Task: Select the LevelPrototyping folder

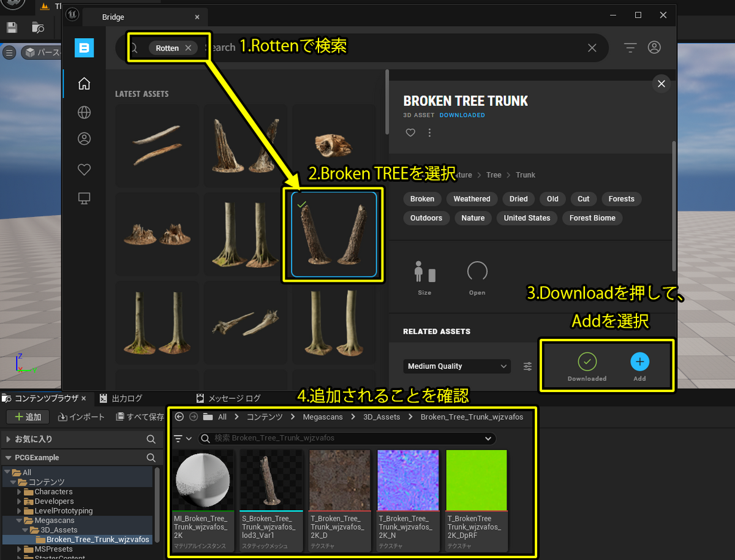Action: click(63, 511)
